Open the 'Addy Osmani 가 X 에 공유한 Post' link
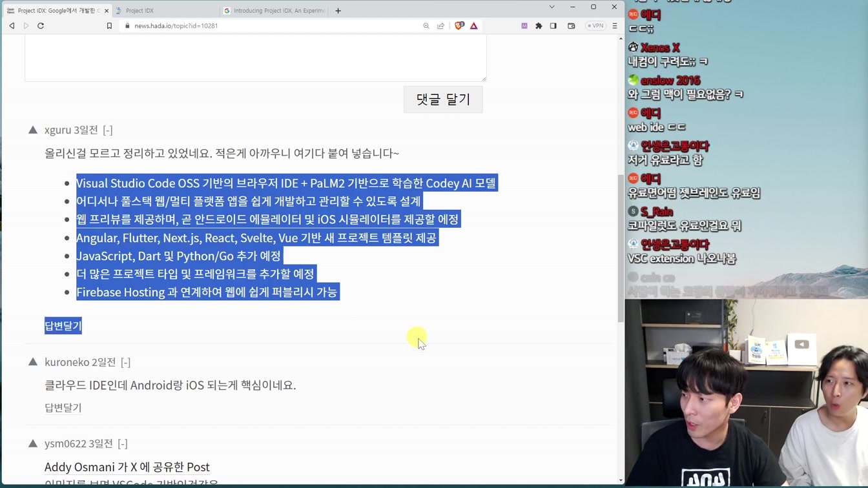Screen dimensions: 868x488 pyautogui.click(x=127, y=467)
